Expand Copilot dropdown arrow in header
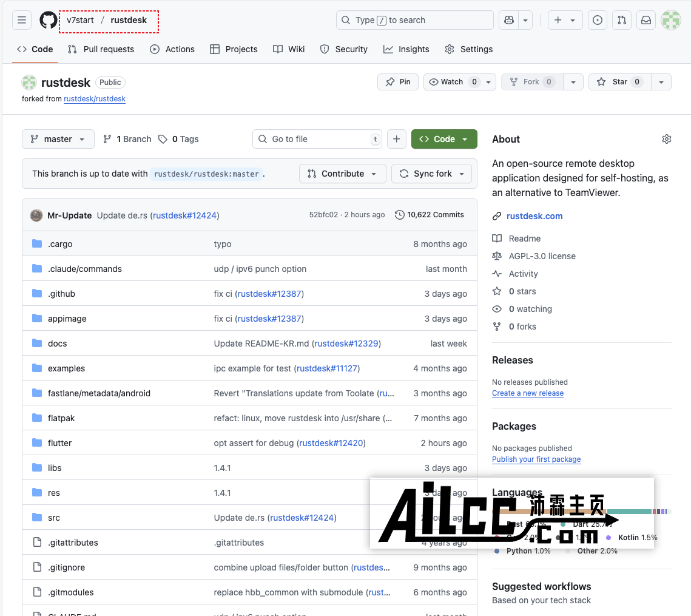Viewport: 691px width, 616px height. 525,20
